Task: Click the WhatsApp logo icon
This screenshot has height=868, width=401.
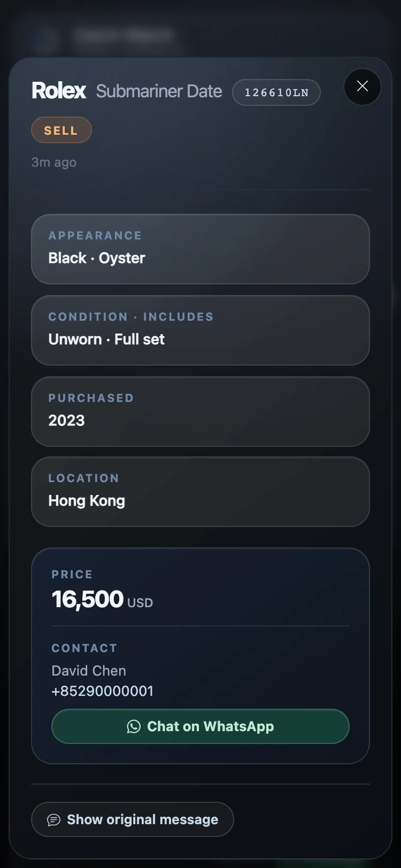Action: tap(134, 726)
